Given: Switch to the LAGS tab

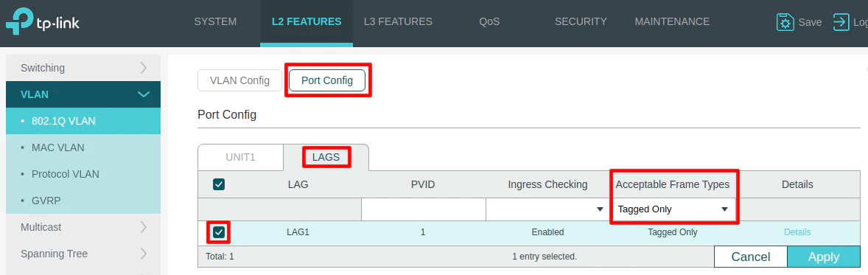Looking at the screenshot, I should 326,157.
